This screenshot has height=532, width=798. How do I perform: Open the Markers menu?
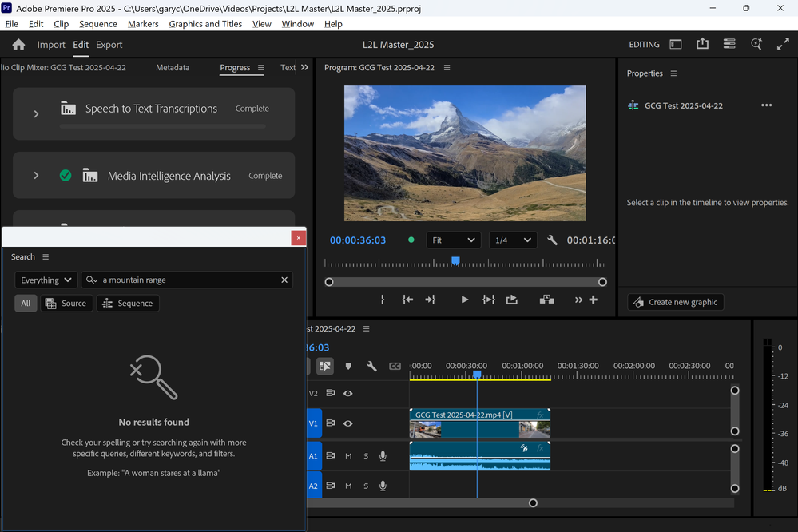pyautogui.click(x=143, y=24)
